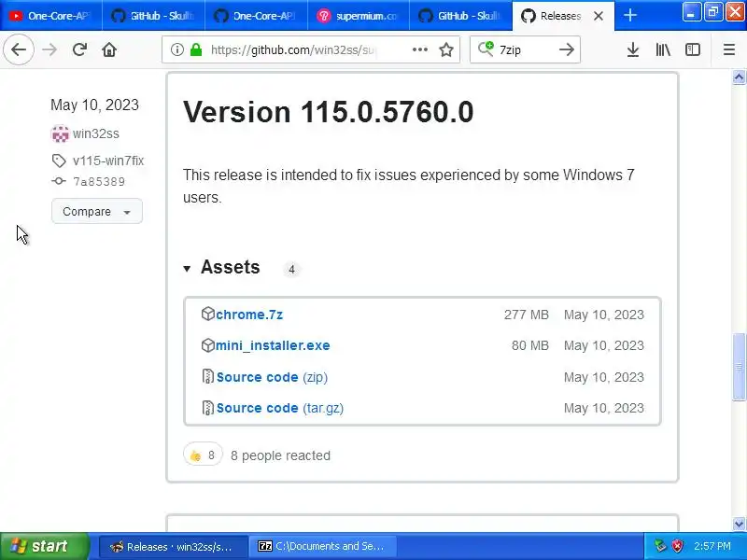Click the green secure padlock icon

196,49
